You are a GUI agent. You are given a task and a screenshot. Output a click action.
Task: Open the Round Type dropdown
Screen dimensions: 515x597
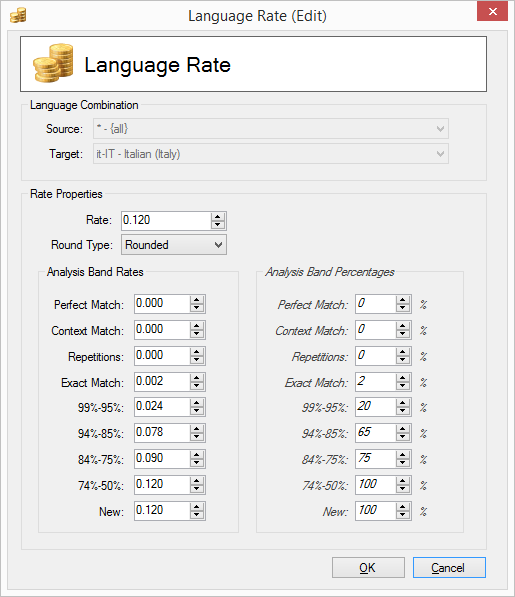click(174, 245)
